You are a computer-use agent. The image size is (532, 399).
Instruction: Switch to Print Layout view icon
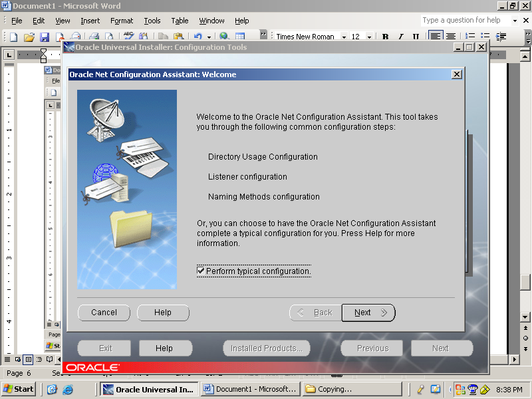tap(29, 359)
